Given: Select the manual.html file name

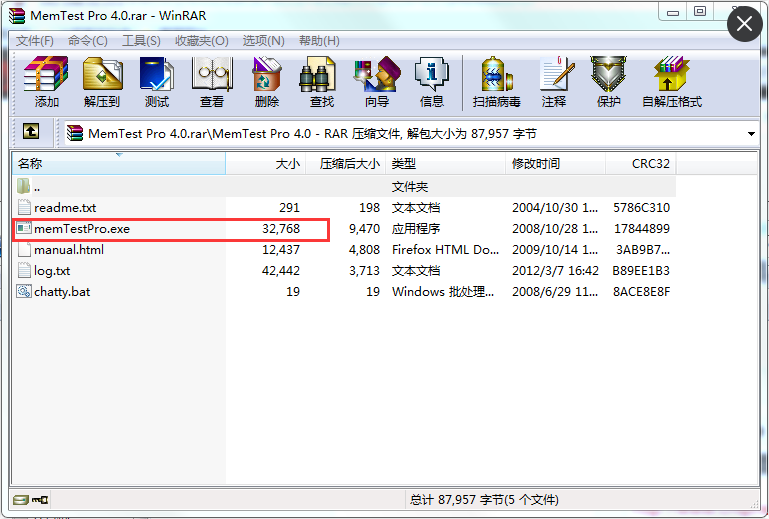Looking at the screenshot, I should [x=69, y=250].
